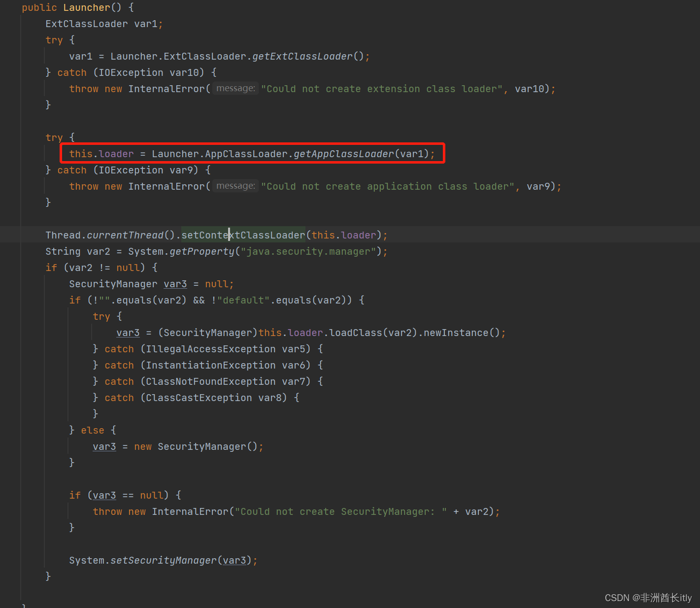The height and width of the screenshot is (608, 700).
Task: Click setSecurityManager method call
Action: pos(163,560)
